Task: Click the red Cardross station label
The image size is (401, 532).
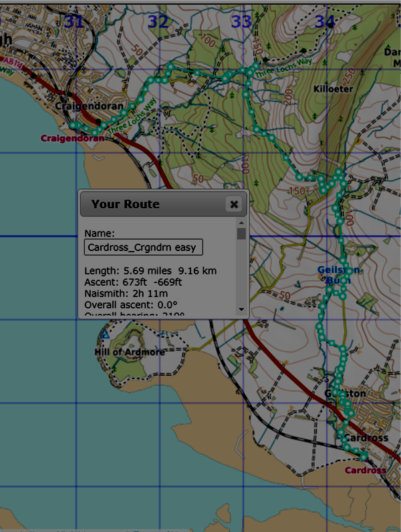Action: click(366, 470)
